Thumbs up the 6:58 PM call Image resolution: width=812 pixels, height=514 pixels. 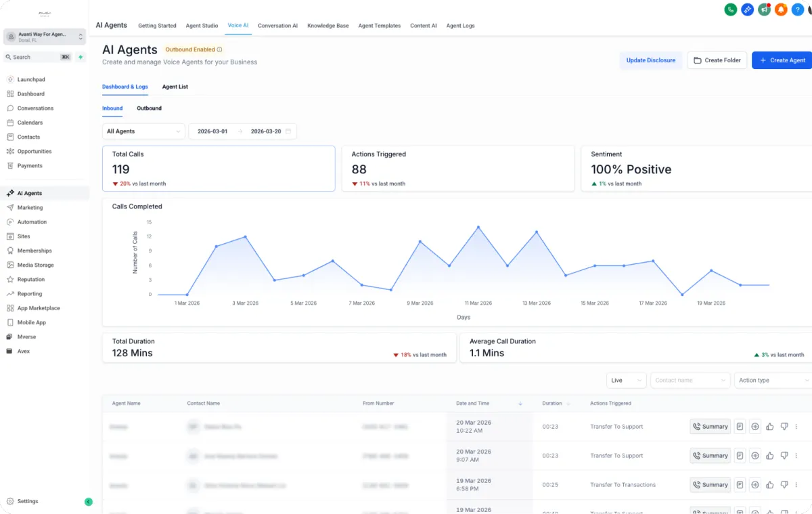pos(770,485)
